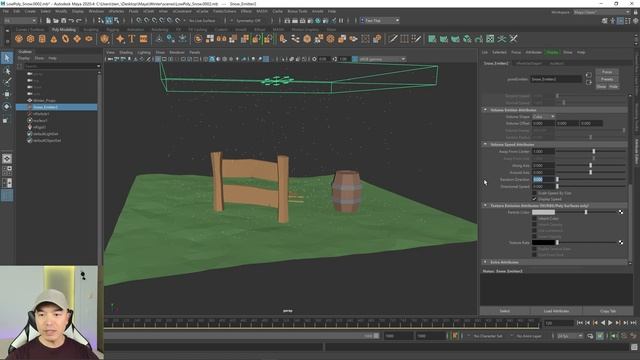The width and height of the screenshot is (640, 360).
Task: Click the Copy Tab button
Action: click(x=608, y=311)
